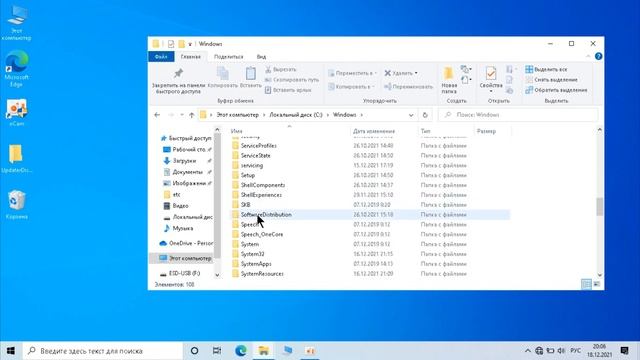Create a folder with Новая папка
640x360 pixels.
[449, 80]
